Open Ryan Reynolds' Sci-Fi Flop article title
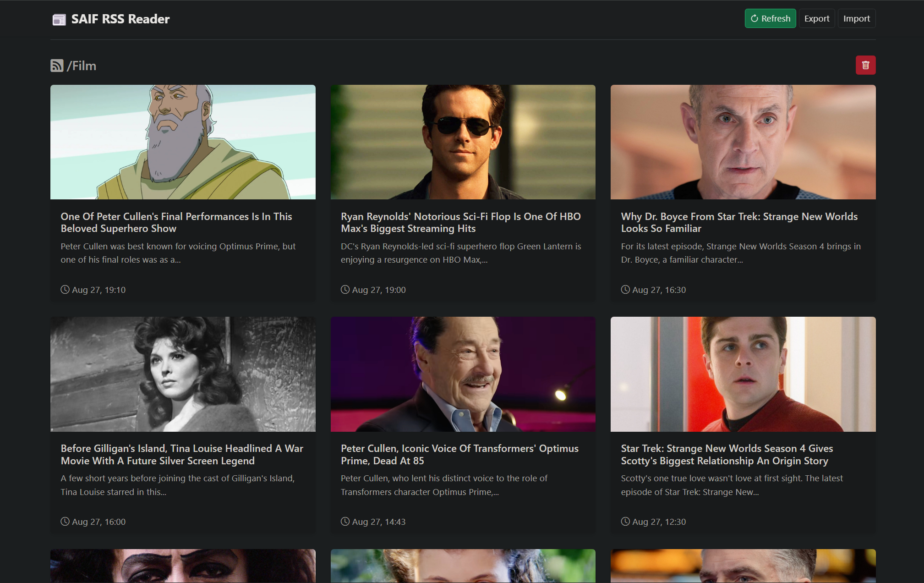The height and width of the screenshot is (583, 924). point(461,222)
